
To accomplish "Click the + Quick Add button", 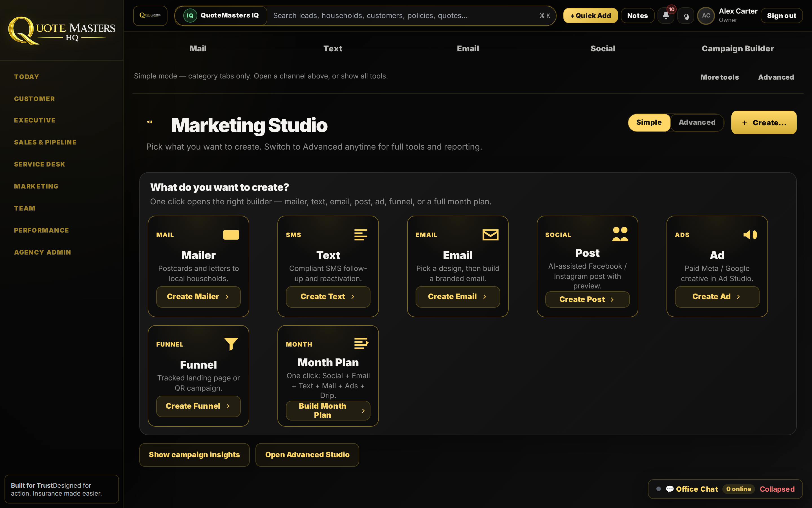I will (590, 16).
